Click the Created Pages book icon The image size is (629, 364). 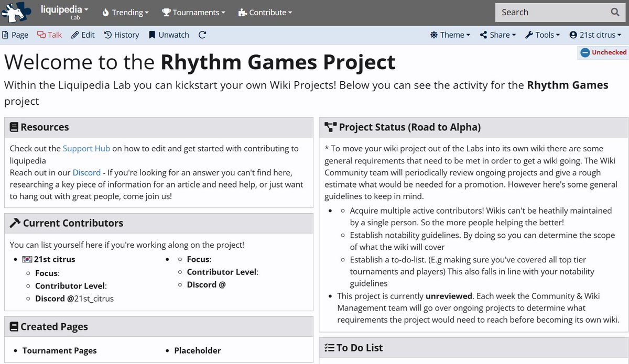[x=14, y=327]
